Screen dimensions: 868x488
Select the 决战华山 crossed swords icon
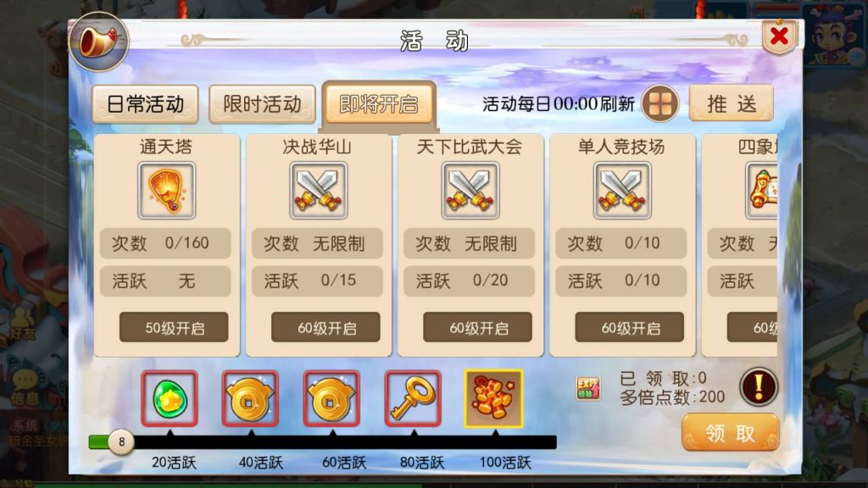[x=319, y=191]
